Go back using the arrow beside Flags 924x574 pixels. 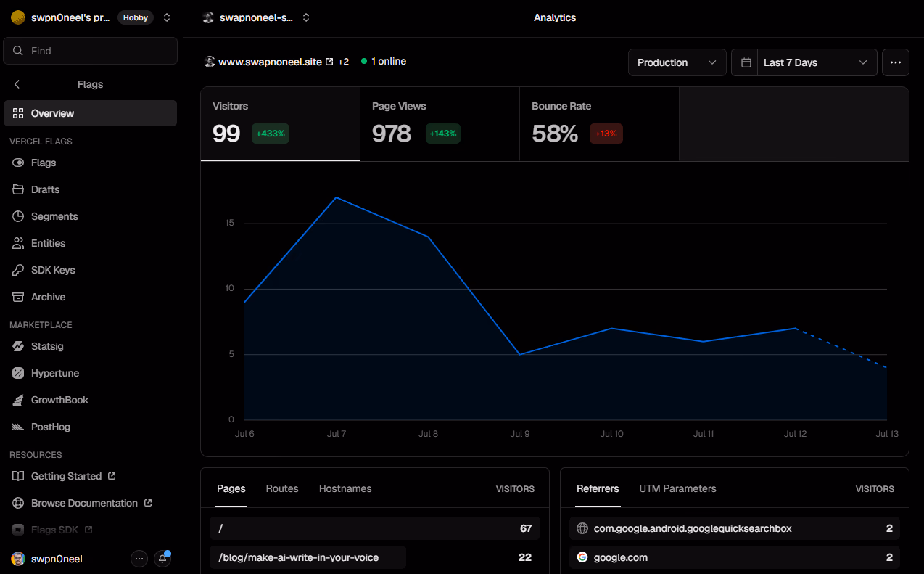point(17,84)
